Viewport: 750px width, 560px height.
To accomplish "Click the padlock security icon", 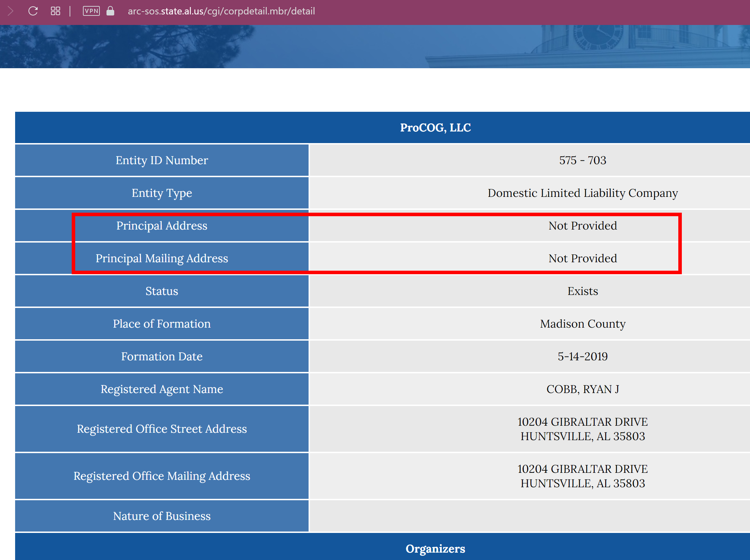I will coord(110,11).
